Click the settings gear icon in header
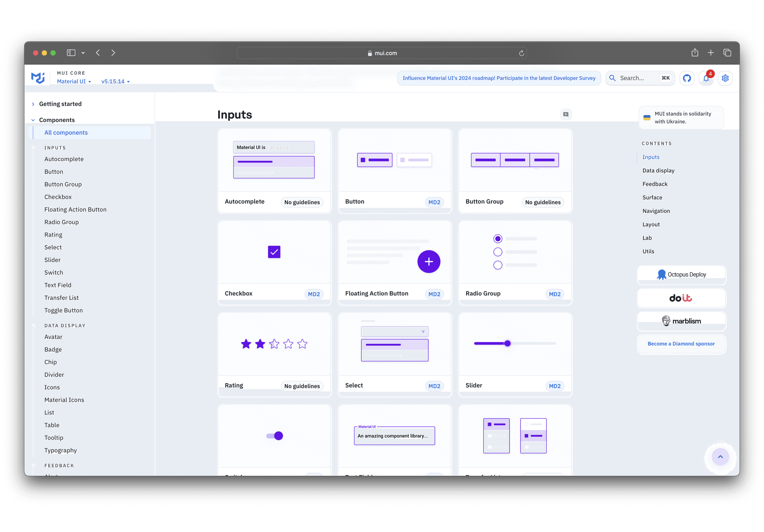Image resolution: width=764 pixels, height=532 pixels. point(725,78)
